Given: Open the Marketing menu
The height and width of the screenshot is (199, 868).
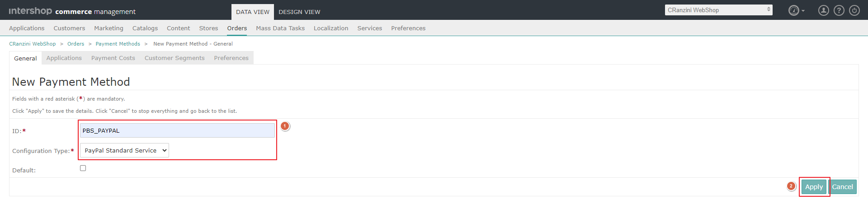Looking at the screenshot, I should 108,28.
